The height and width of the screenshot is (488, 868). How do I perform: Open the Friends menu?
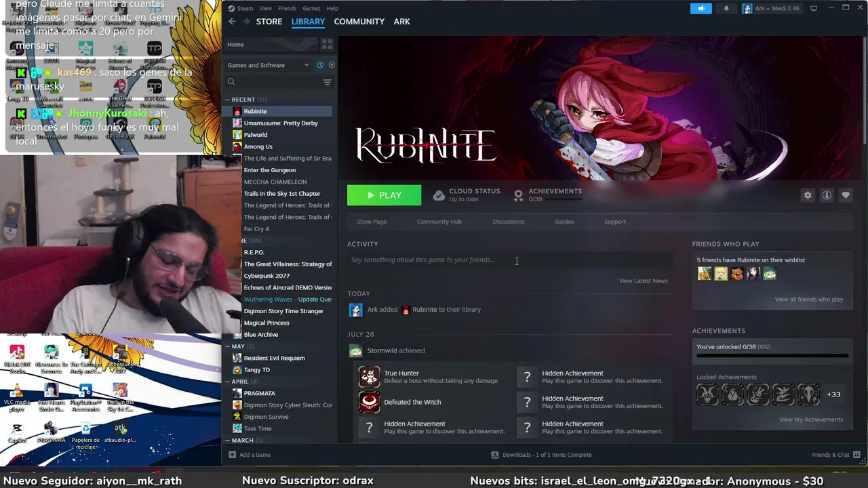pos(287,8)
